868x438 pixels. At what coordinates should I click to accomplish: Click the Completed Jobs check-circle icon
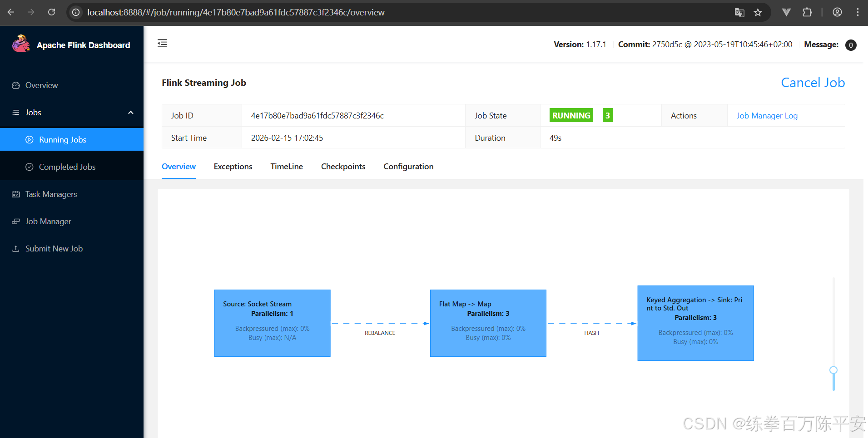pos(30,167)
